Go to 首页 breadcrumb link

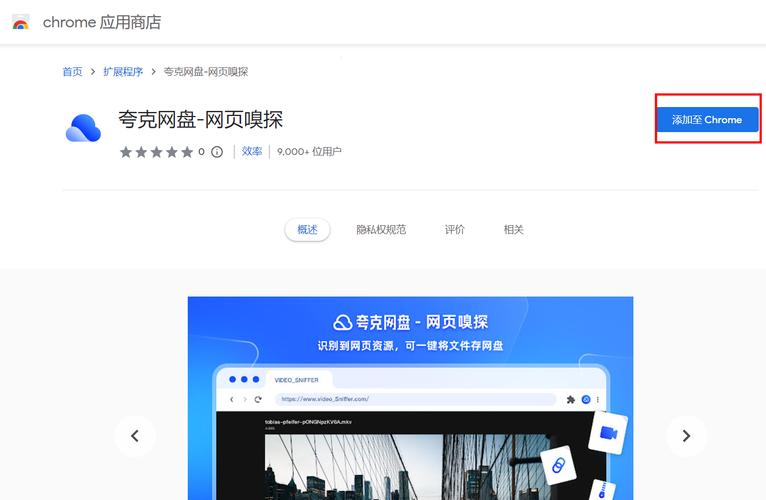72,72
